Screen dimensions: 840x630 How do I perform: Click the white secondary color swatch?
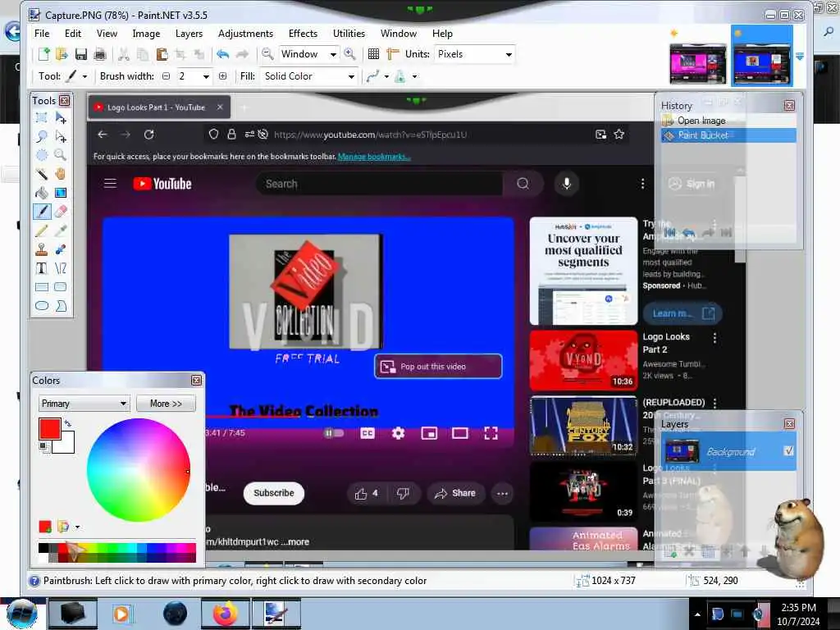point(66,445)
